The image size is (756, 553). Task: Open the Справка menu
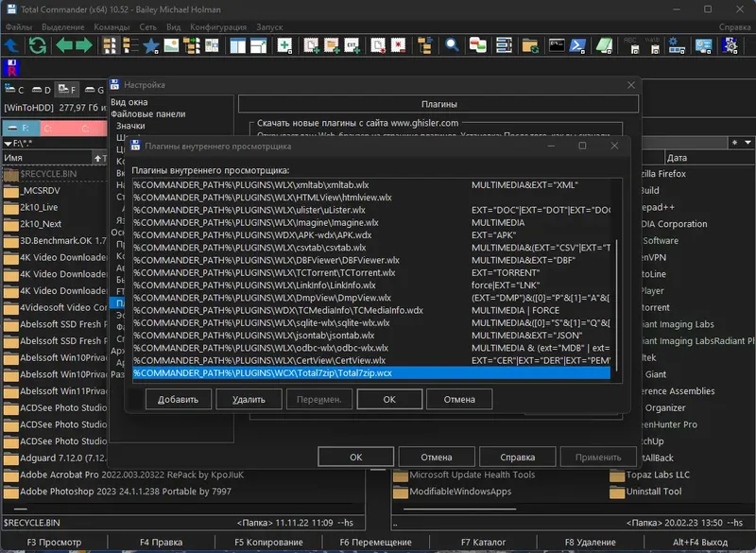tap(734, 26)
